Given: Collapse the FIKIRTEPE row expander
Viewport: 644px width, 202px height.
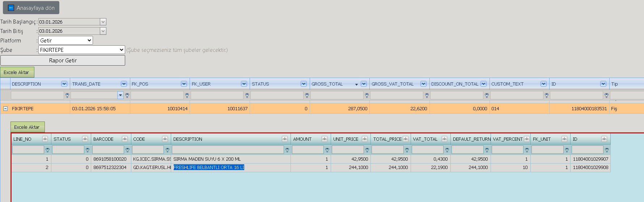Looking at the screenshot, I should (5, 108).
